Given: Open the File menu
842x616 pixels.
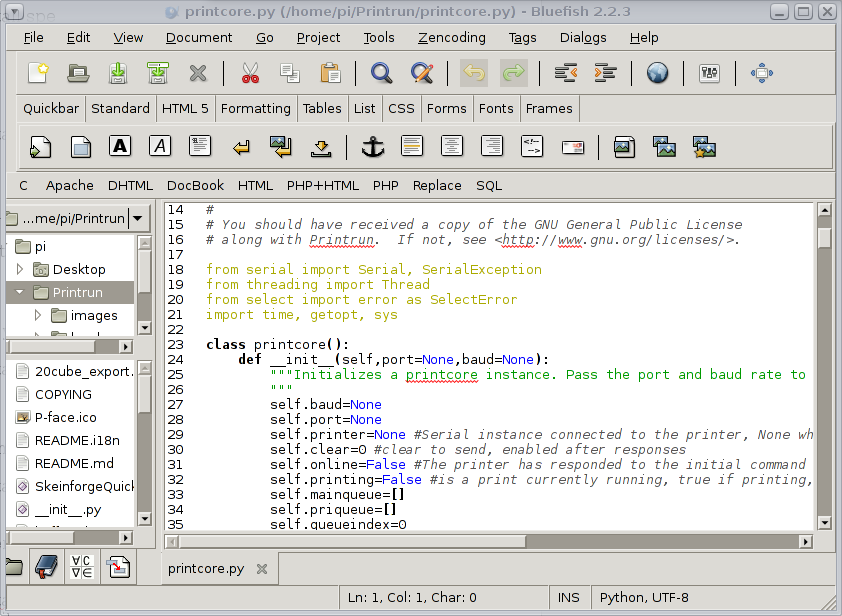Looking at the screenshot, I should (33, 38).
